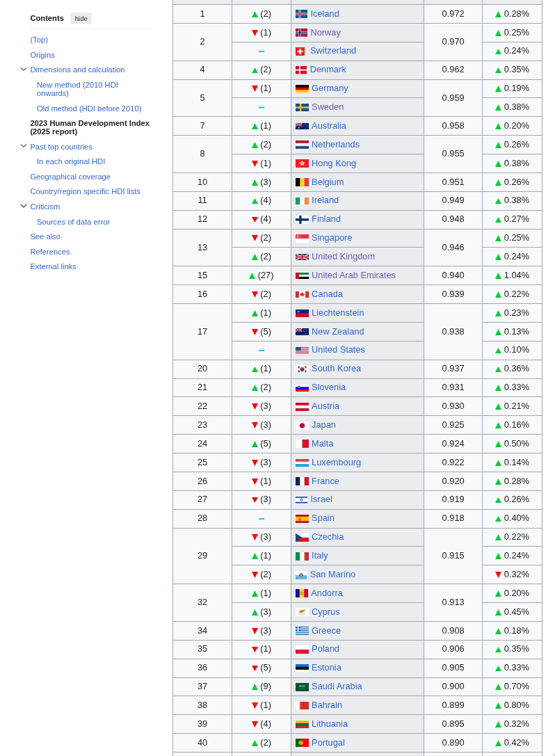Click the Japan flag icon

pyautogui.click(x=302, y=425)
